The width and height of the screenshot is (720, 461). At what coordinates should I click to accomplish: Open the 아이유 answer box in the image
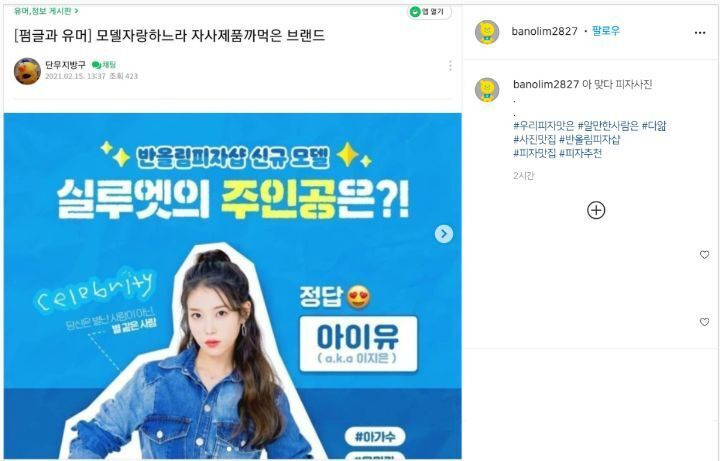(x=359, y=344)
